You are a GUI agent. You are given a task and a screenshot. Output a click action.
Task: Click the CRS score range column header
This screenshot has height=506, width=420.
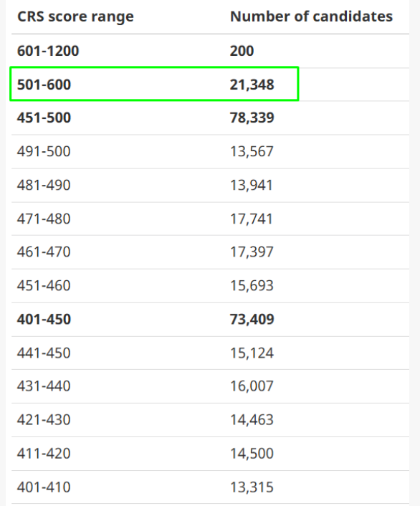(x=75, y=16)
